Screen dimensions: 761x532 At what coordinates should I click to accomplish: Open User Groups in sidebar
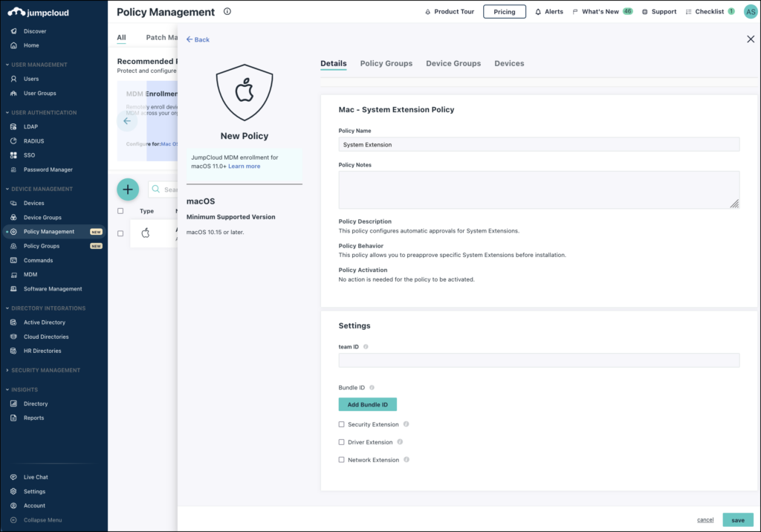[39, 93]
